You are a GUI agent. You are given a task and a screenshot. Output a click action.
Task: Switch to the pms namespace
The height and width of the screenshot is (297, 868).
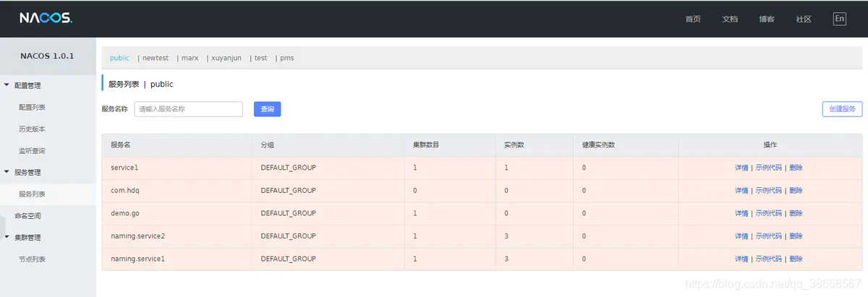point(287,58)
